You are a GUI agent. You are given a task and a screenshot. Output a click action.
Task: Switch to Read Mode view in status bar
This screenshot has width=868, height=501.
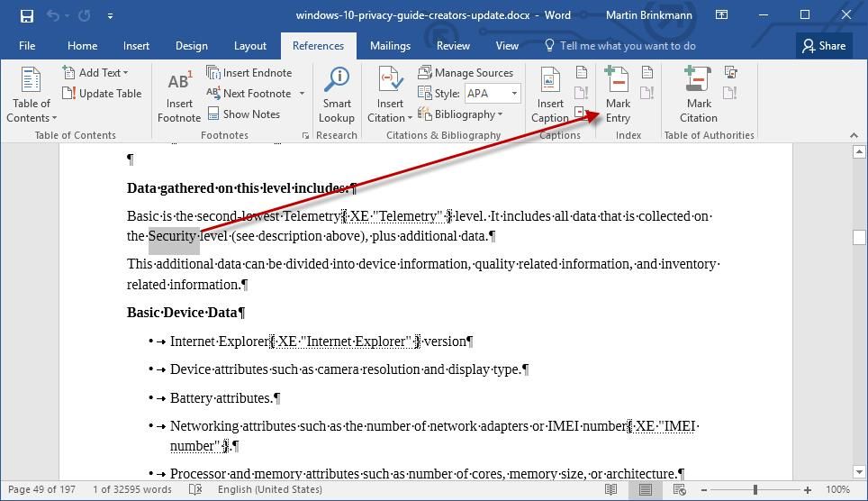(611, 489)
